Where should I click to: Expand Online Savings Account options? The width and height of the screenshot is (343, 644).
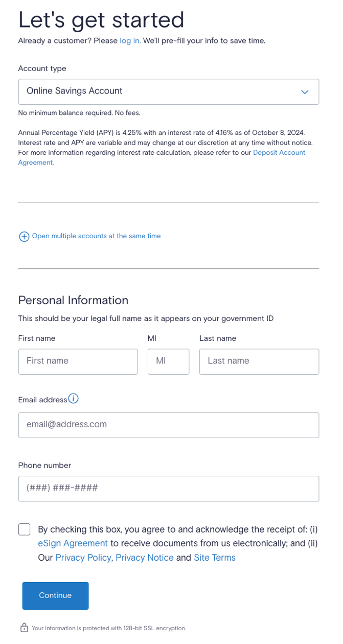point(169,91)
